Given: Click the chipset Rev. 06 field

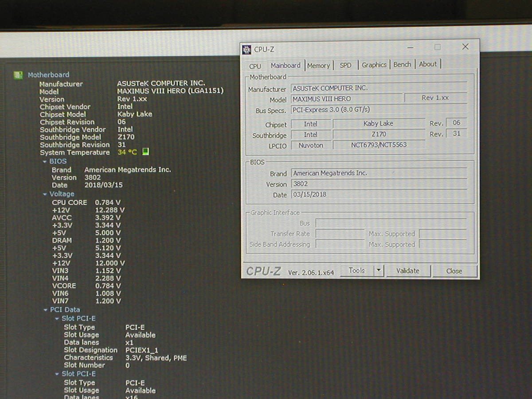Looking at the screenshot, I should coord(456,123).
